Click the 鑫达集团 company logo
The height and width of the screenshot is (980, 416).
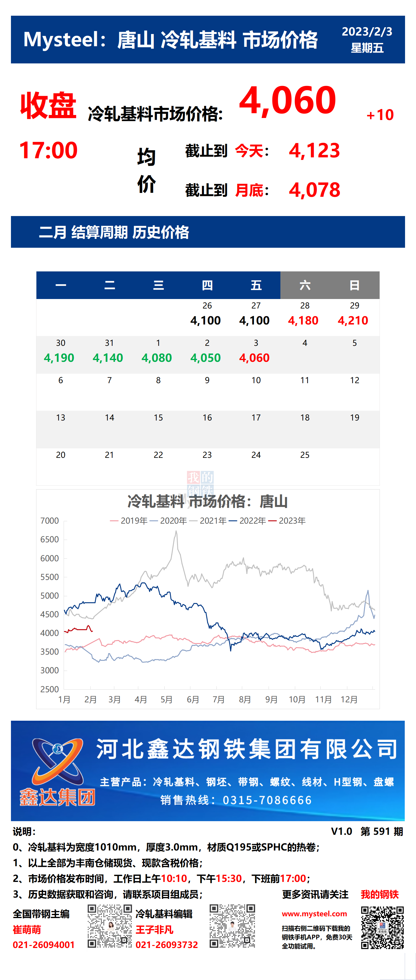tap(57, 772)
